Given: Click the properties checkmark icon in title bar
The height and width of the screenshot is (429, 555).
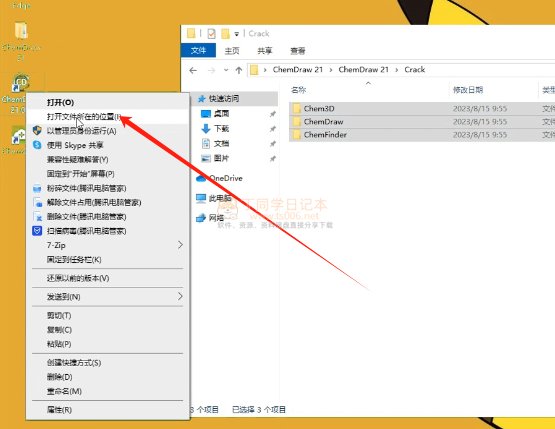Looking at the screenshot, I should [211, 34].
